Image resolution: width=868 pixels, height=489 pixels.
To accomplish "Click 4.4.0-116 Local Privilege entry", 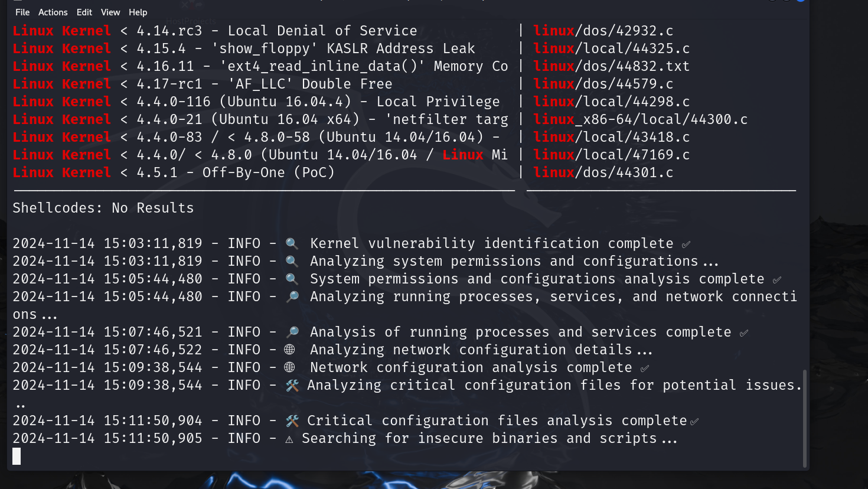I will pyautogui.click(x=256, y=102).
